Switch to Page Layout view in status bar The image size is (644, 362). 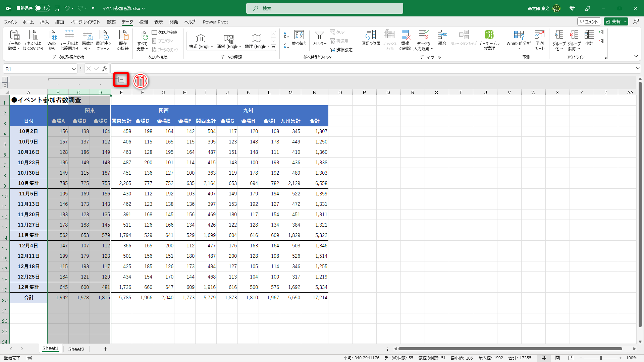557,358
